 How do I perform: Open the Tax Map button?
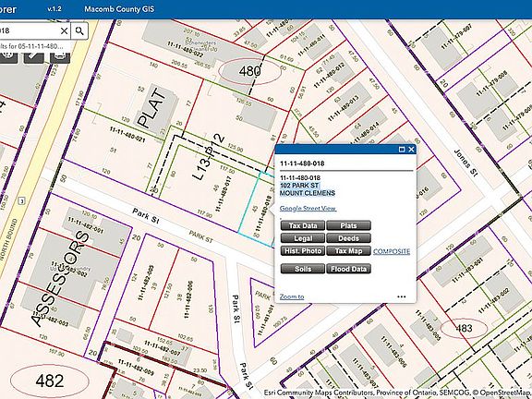tap(348, 251)
